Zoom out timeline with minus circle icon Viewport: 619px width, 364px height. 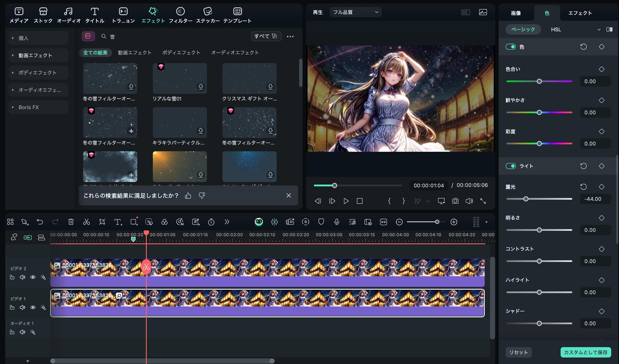(x=399, y=222)
